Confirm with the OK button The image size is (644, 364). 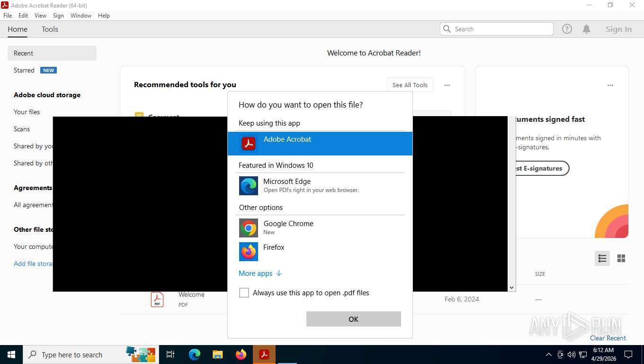pos(354,319)
